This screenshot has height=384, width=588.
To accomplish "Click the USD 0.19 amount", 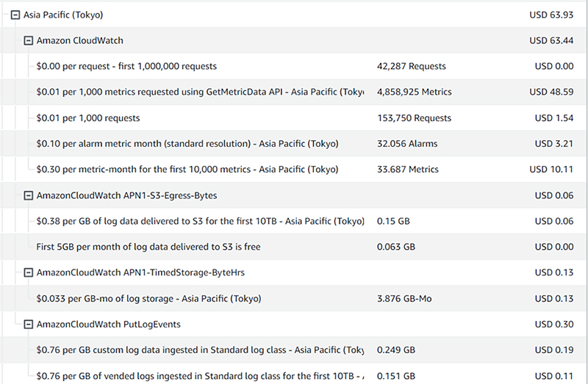I will click(554, 350).
